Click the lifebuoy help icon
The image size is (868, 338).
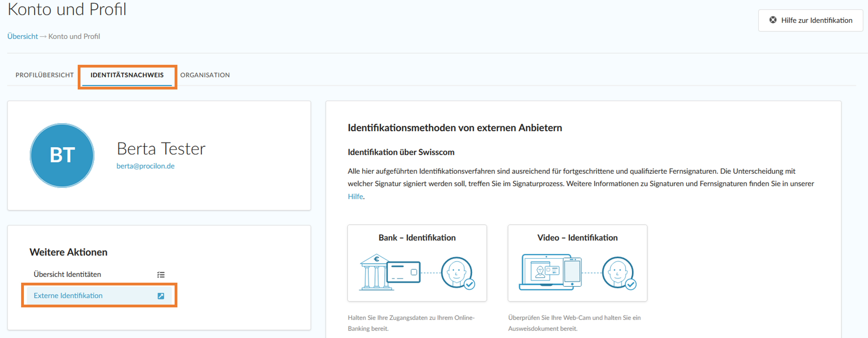773,20
